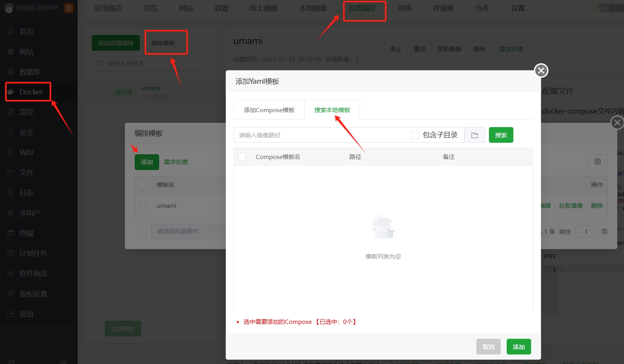
Task: Click the orange notification badge showing 0
Action: (x=69, y=8)
